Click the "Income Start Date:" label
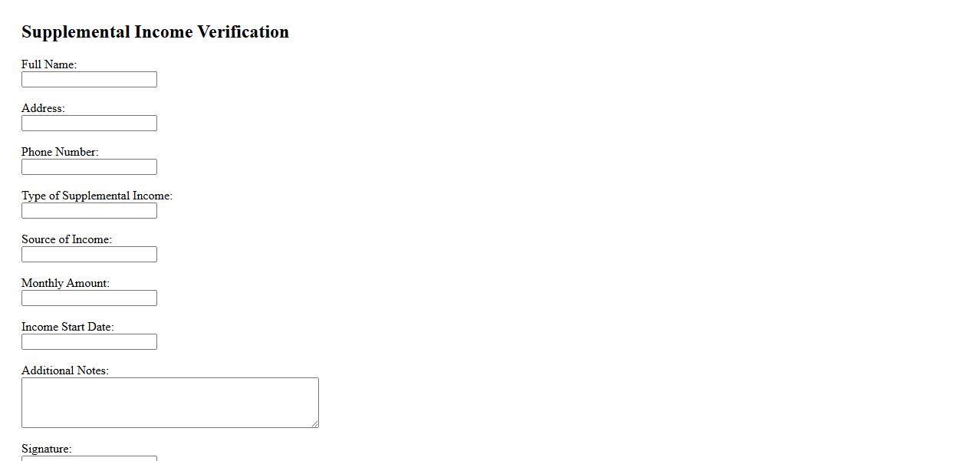This screenshot has width=980, height=461. (67, 327)
